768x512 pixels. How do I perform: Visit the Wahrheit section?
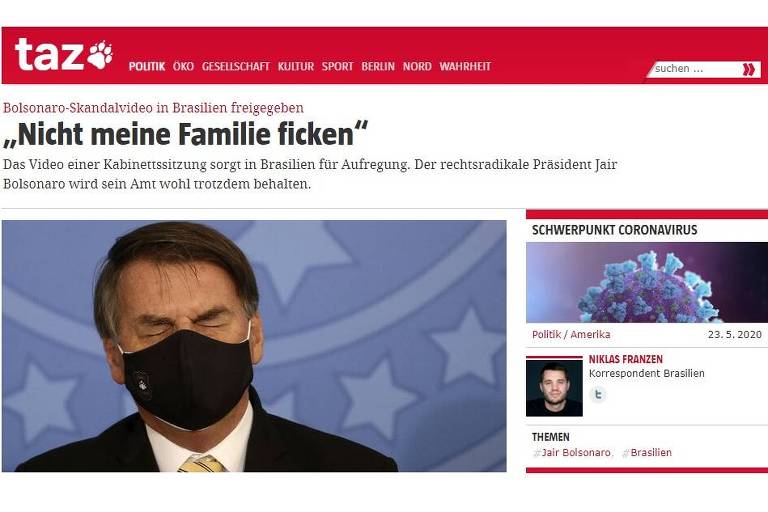[x=465, y=66]
